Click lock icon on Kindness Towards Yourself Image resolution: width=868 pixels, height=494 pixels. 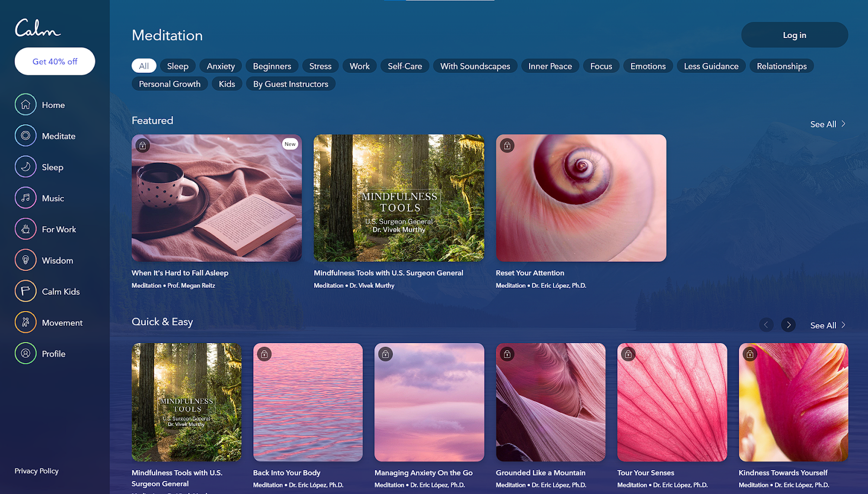pos(750,354)
